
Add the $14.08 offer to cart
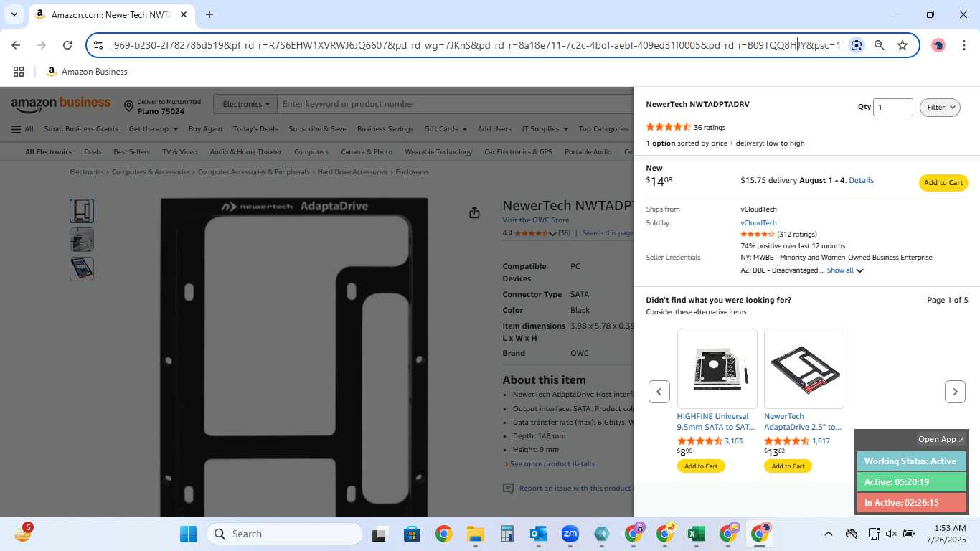(x=943, y=183)
